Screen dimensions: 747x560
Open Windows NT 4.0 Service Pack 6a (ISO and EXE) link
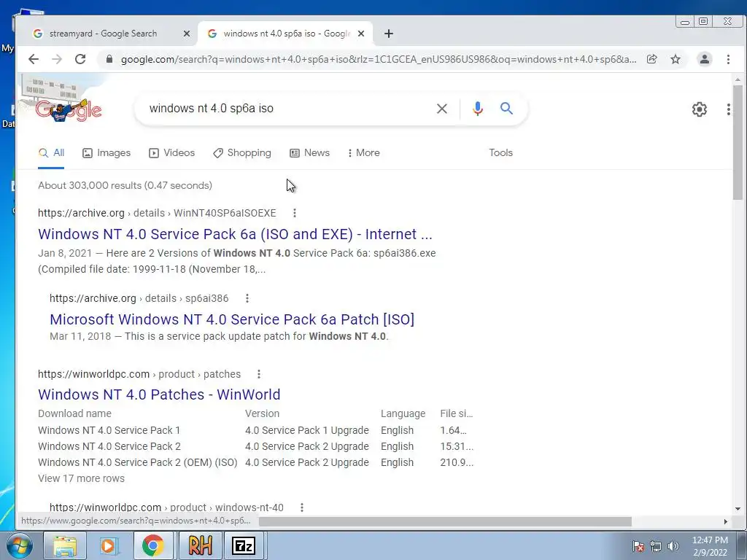pos(236,234)
